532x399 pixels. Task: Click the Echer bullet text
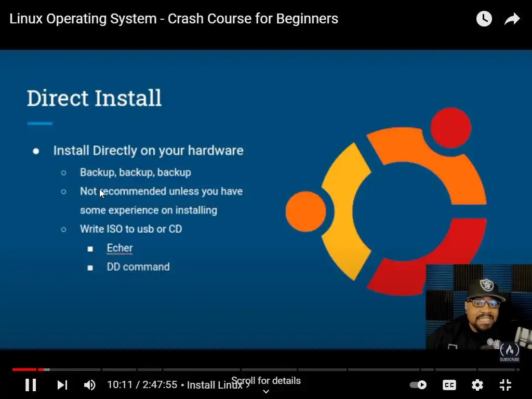coord(120,248)
